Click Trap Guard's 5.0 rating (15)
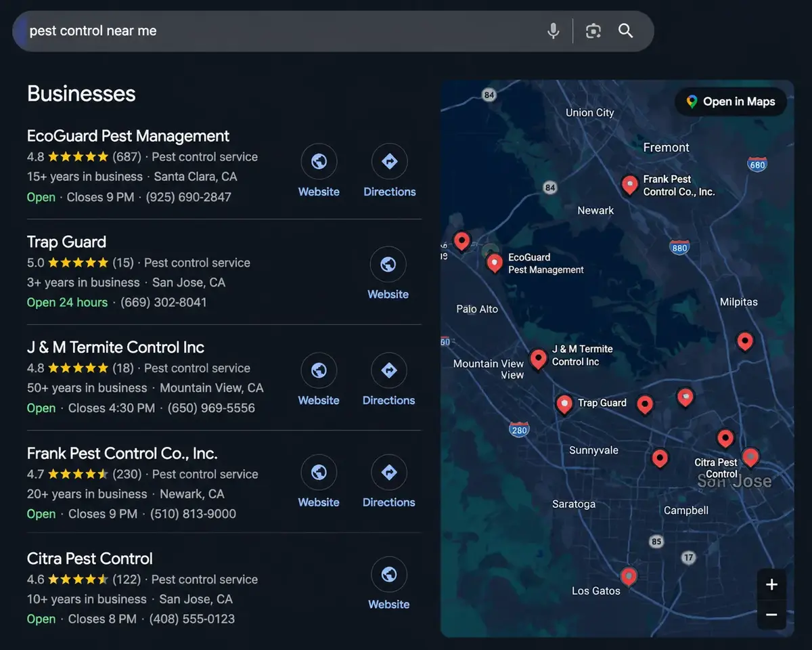Viewport: 812px width, 650px height. 81,263
